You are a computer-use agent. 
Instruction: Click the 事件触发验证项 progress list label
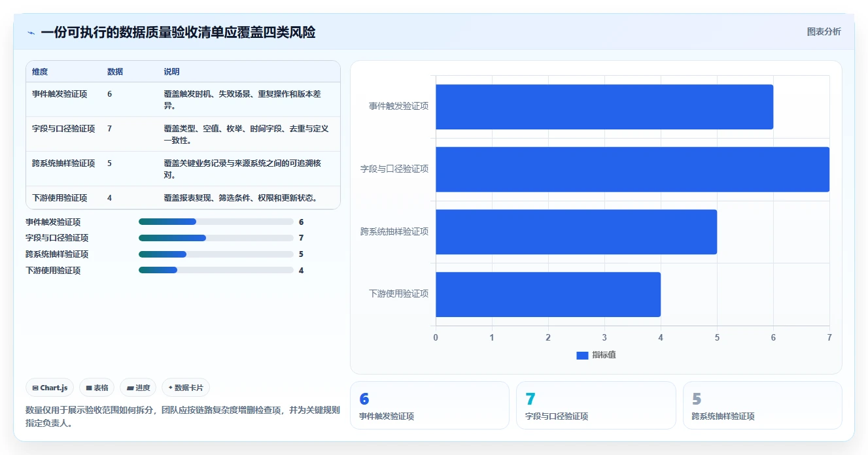coord(53,222)
